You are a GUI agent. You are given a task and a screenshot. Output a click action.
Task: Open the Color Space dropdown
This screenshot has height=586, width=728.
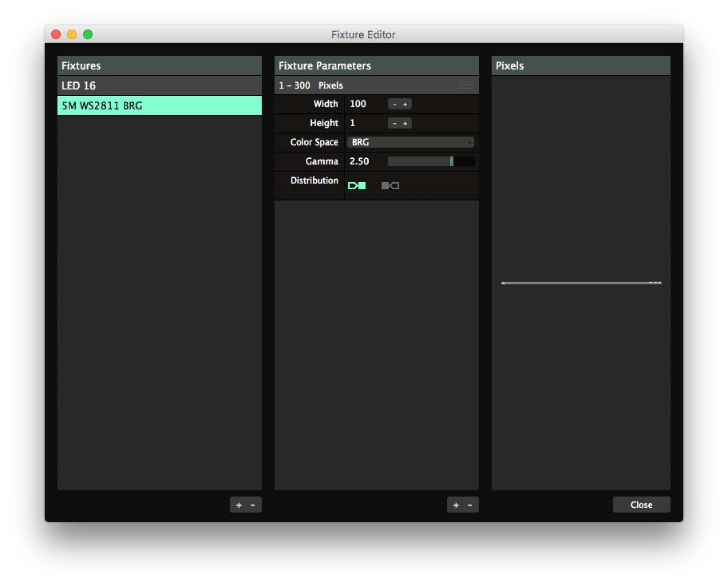coord(410,142)
